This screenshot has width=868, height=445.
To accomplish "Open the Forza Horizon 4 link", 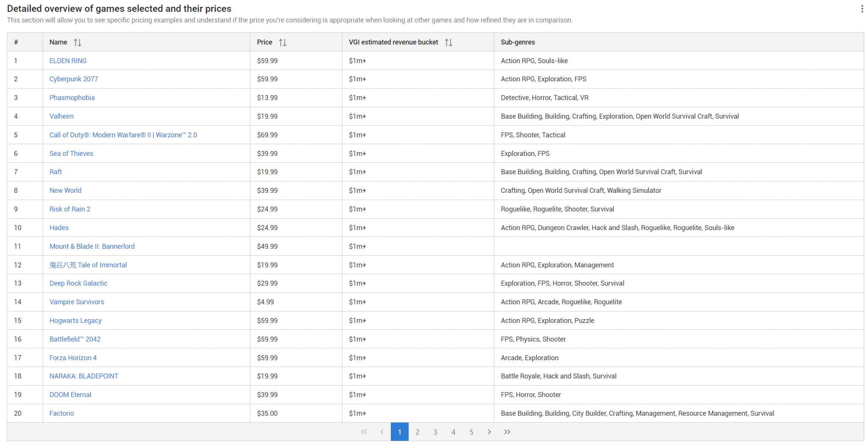I will tap(73, 358).
